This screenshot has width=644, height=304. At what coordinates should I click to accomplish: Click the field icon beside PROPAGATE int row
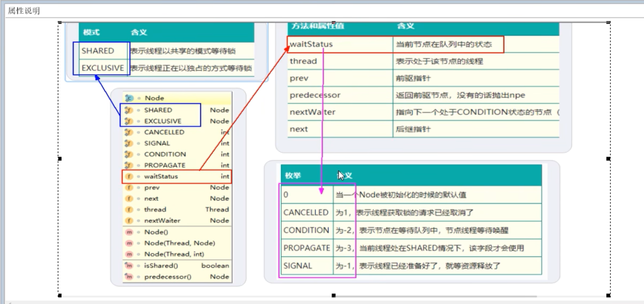pos(128,165)
